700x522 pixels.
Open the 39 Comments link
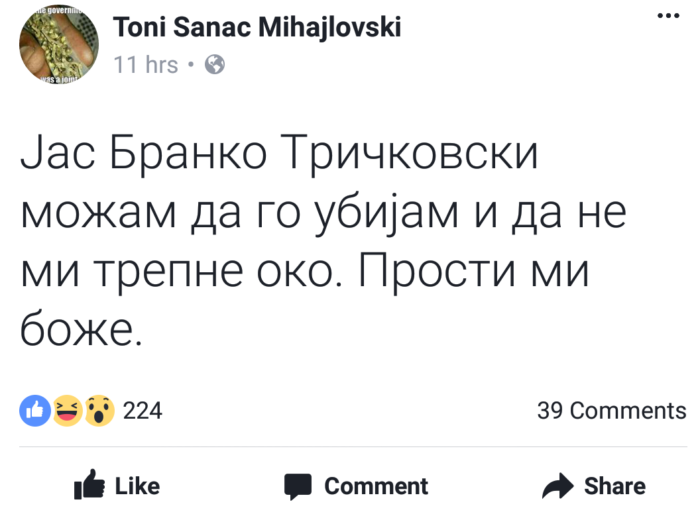pyautogui.click(x=611, y=410)
